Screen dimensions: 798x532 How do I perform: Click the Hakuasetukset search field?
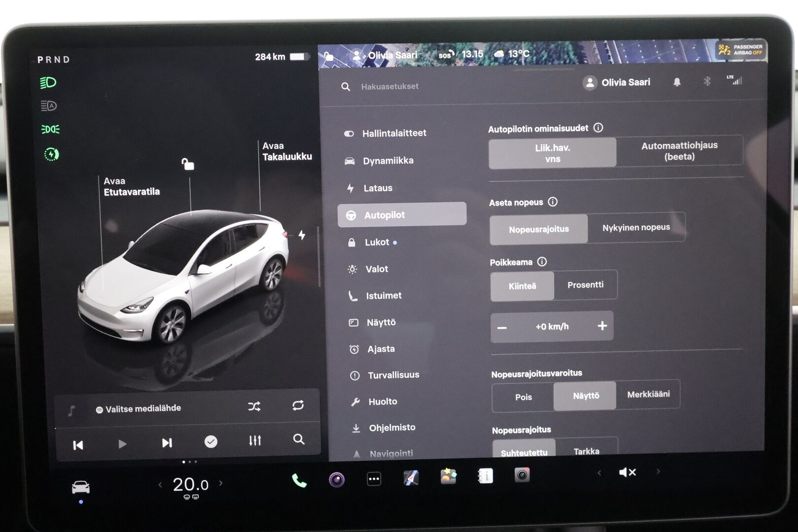389,86
